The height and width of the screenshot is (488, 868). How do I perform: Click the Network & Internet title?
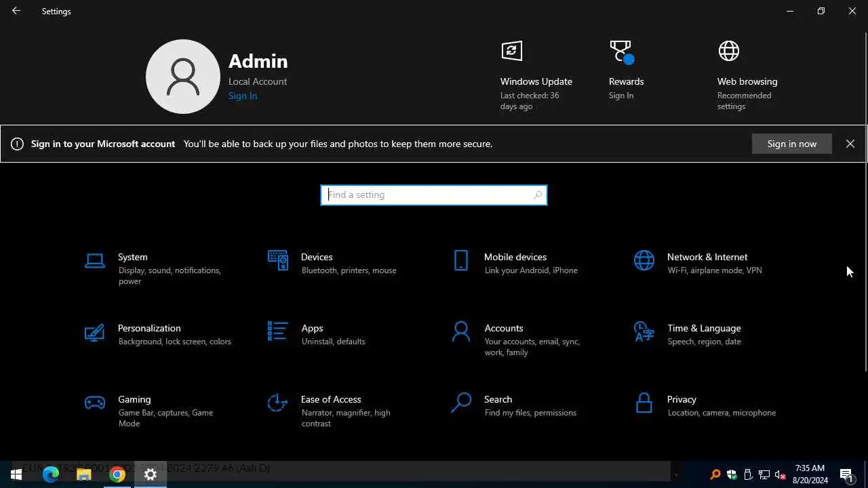[x=707, y=257]
